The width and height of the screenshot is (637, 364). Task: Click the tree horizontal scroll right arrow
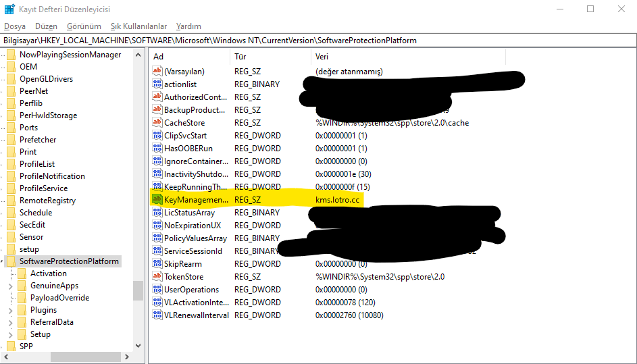click(127, 357)
